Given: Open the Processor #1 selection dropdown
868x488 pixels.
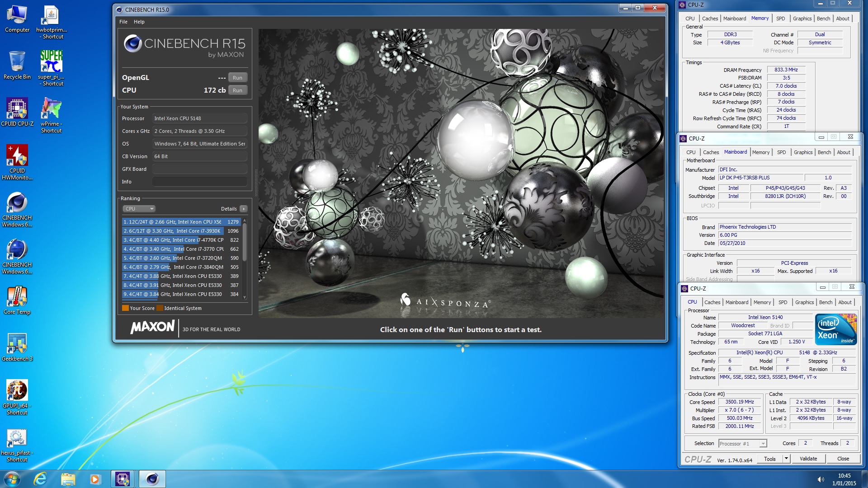Looking at the screenshot, I should click(743, 443).
